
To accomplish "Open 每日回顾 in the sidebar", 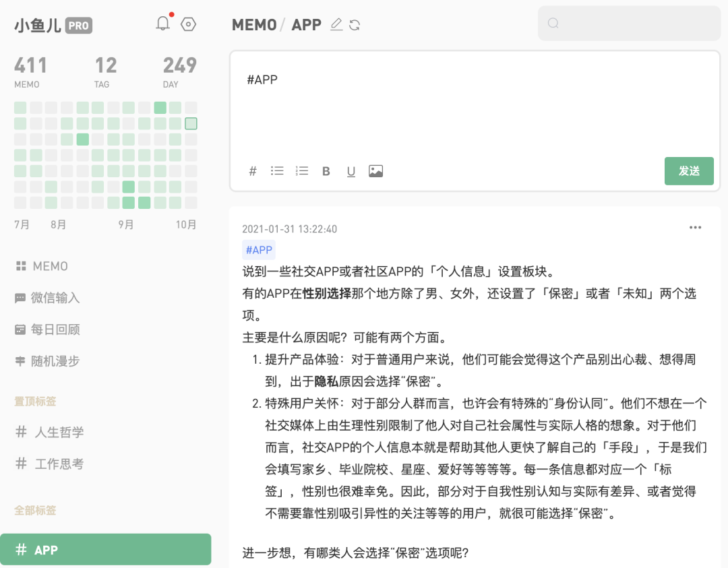I will pos(47,329).
